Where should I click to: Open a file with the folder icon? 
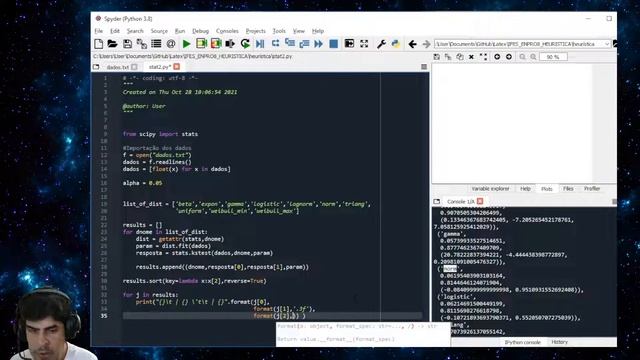pyautogui.click(x=112, y=44)
